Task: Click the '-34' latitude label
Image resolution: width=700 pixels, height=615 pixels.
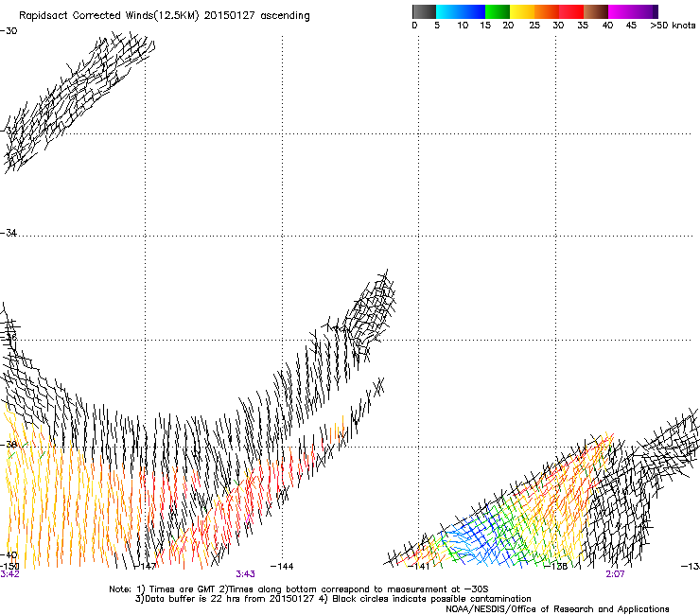Action: coord(9,233)
